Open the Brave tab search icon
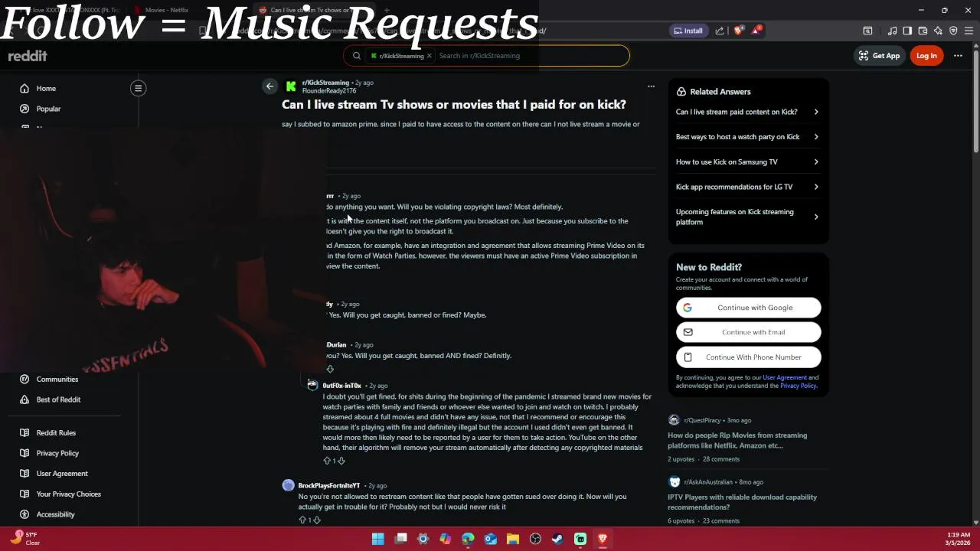This screenshot has width=980, height=551. (867, 31)
